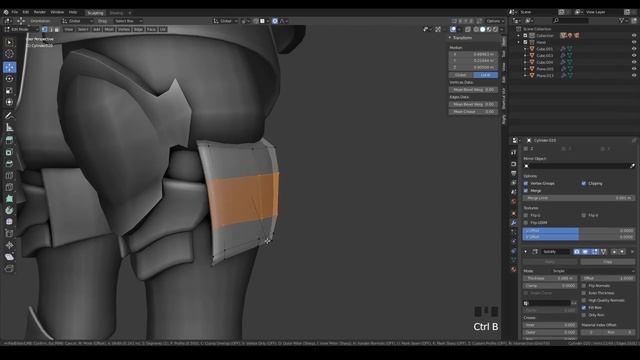Select the combined Transform tool
This screenshot has width=640, height=360.
click(x=9, y=102)
